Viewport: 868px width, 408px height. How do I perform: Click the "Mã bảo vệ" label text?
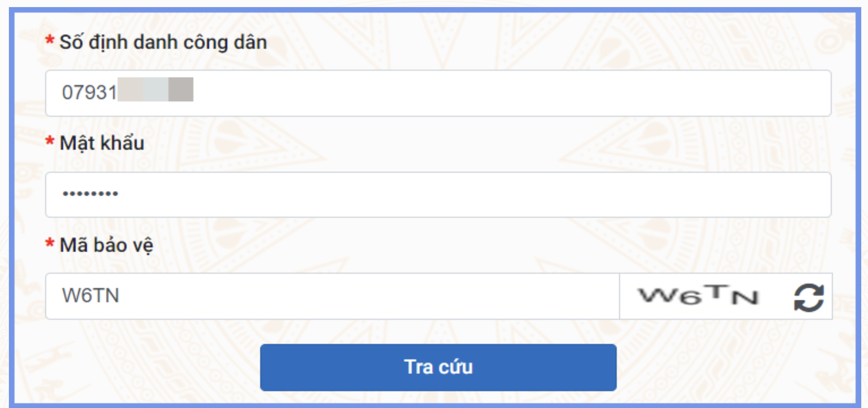click(106, 245)
